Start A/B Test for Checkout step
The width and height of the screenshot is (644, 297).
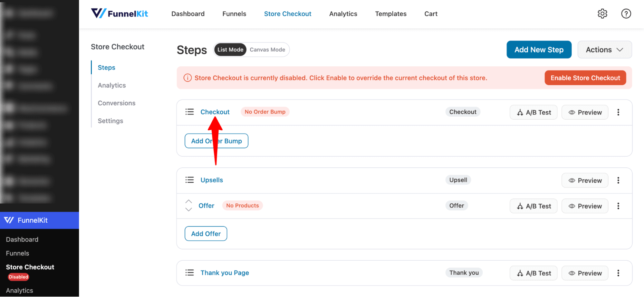(x=533, y=112)
